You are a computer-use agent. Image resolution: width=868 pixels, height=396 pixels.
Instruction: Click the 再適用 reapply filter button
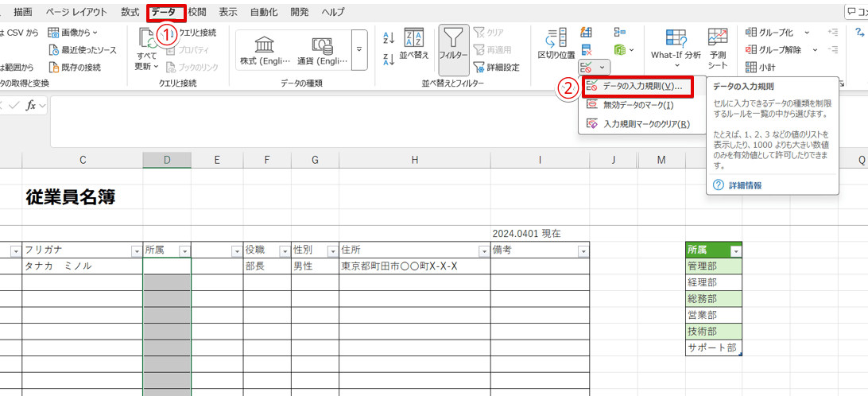point(491,50)
